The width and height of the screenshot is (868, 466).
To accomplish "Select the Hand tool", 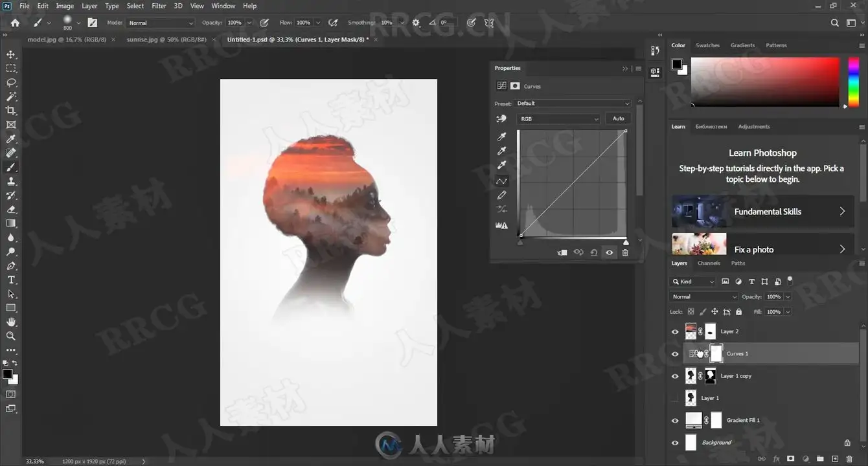I will click(11, 322).
